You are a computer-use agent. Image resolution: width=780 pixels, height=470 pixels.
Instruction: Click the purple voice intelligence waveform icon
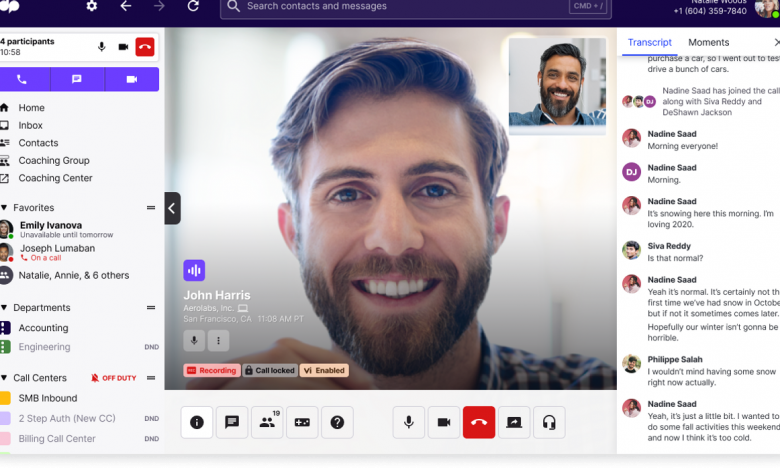(194, 271)
